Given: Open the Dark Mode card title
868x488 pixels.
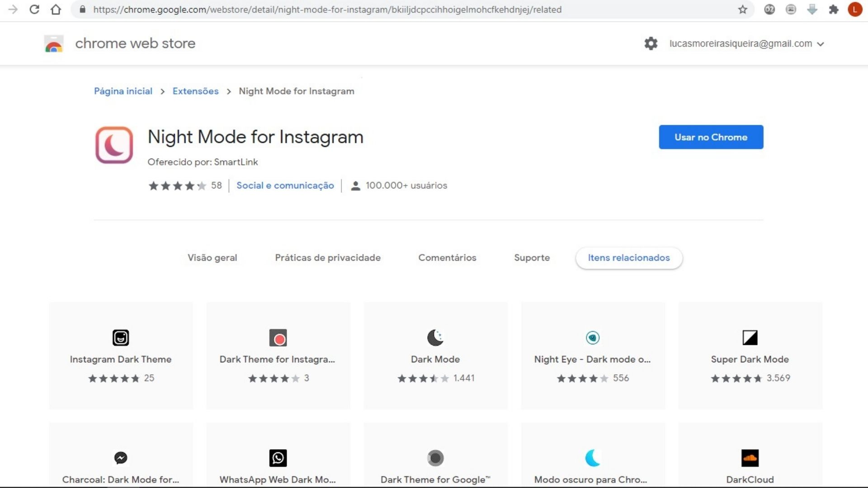Looking at the screenshot, I should (435, 359).
